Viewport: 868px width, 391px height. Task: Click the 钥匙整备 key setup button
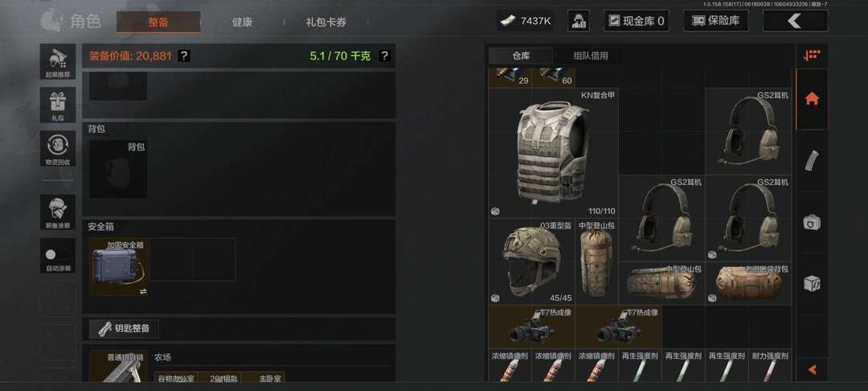[x=124, y=328]
